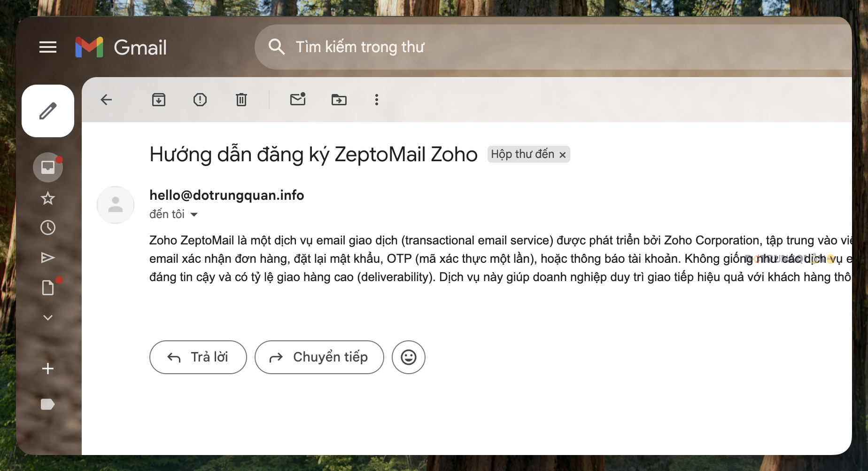Click the Gmail logo
The width and height of the screenshot is (868, 471).
pos(121,47)
